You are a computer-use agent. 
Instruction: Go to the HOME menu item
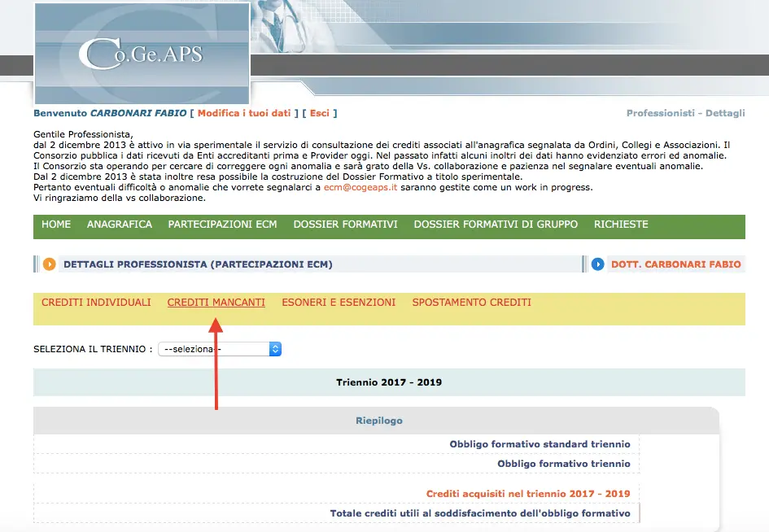56,225
